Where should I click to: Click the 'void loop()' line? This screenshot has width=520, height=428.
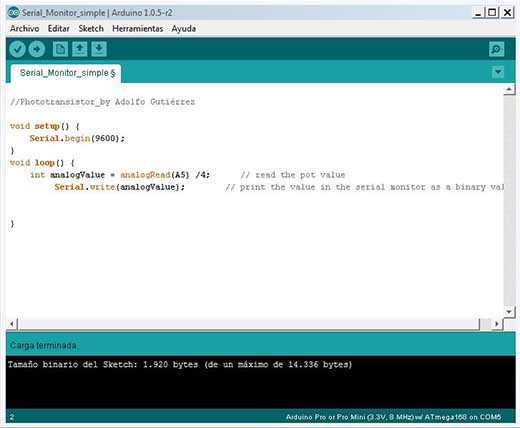coord(42,163)
